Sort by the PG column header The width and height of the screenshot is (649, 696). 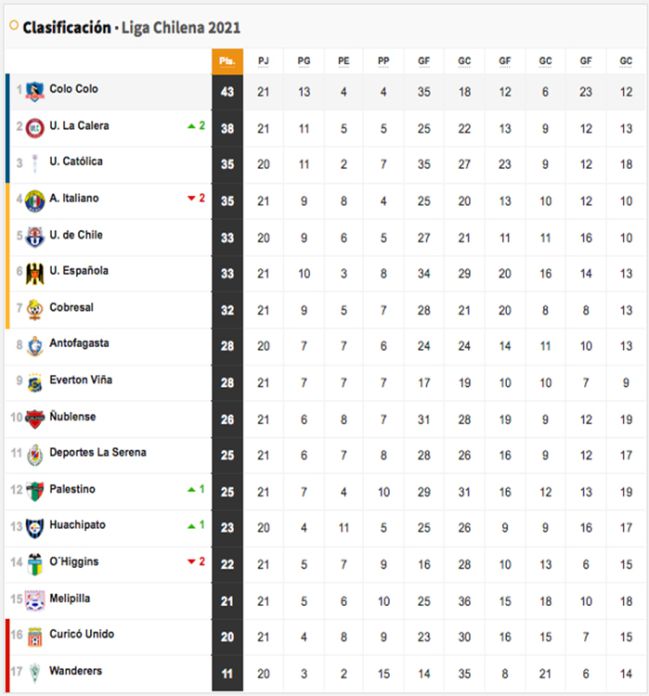pos(304,61)
